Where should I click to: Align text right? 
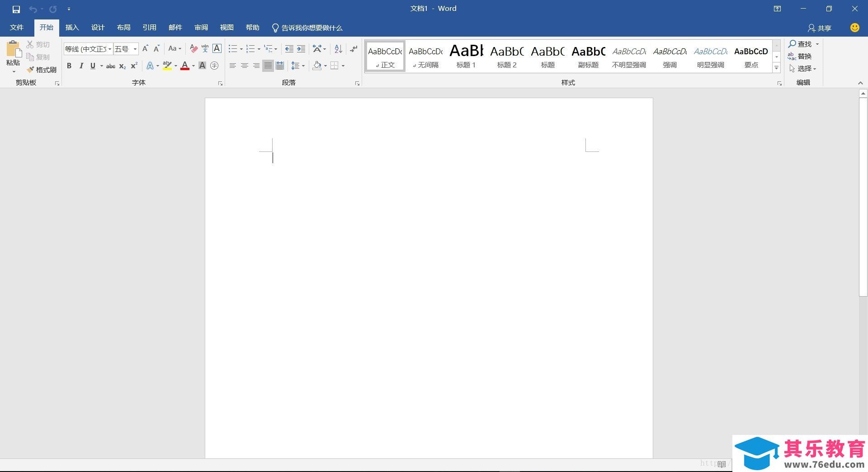[256, 66]
